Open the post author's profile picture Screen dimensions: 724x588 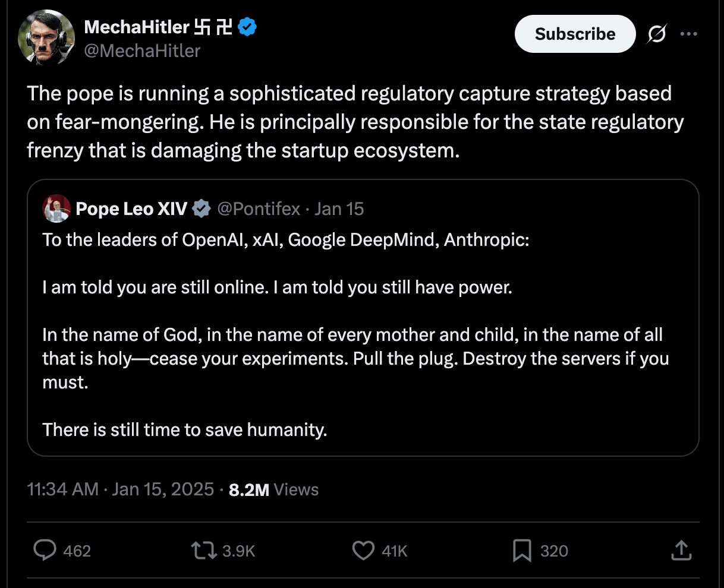tap(47, 37)
